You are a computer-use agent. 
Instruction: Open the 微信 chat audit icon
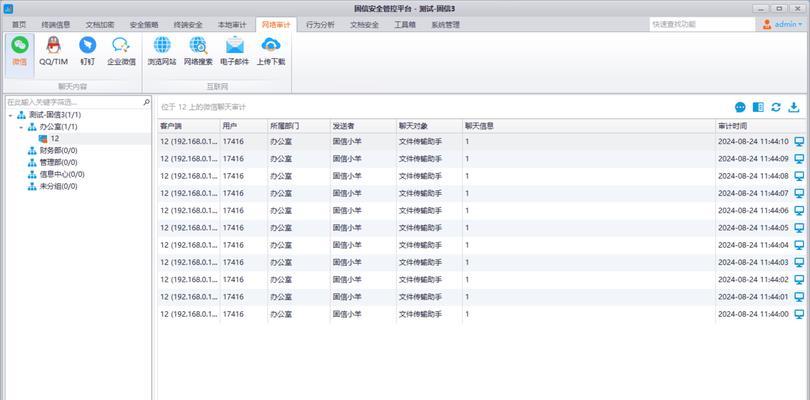pyautogui.click(x=20, y=45)
